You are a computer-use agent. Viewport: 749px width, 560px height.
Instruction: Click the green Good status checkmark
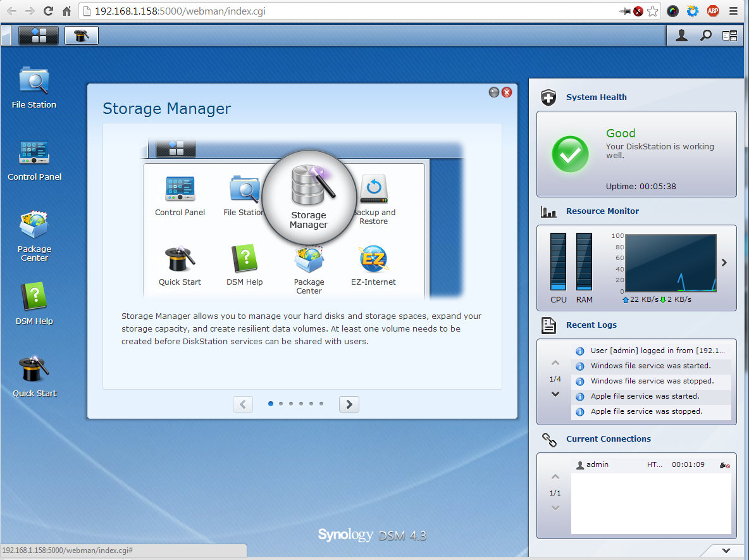[x=571, y=154]
